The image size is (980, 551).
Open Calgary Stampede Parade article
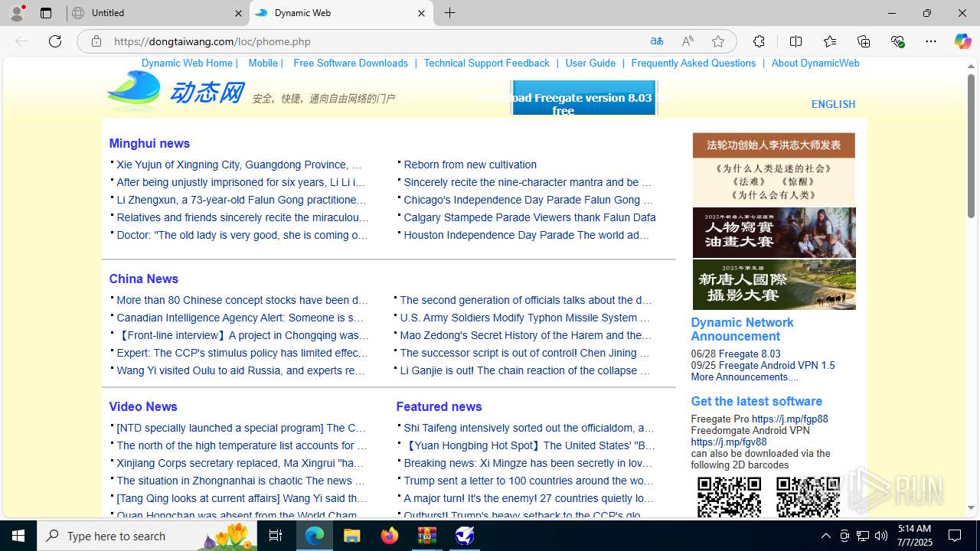point(530,217)
